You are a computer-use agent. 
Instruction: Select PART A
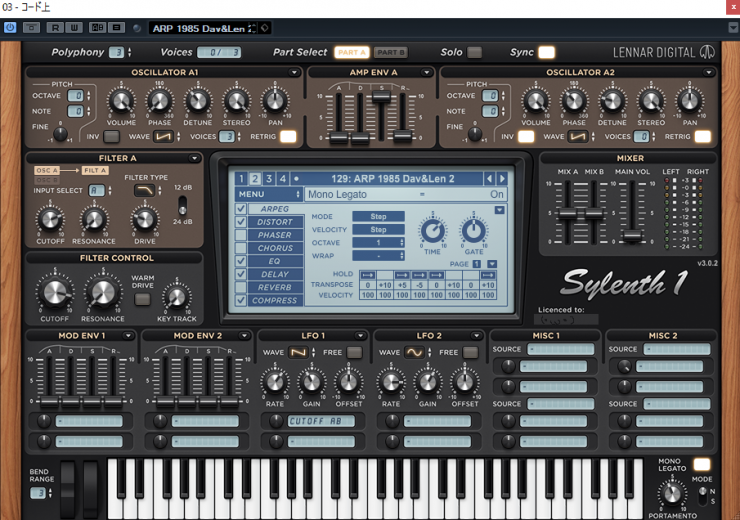pyautogui.click(x=352, y=52)
